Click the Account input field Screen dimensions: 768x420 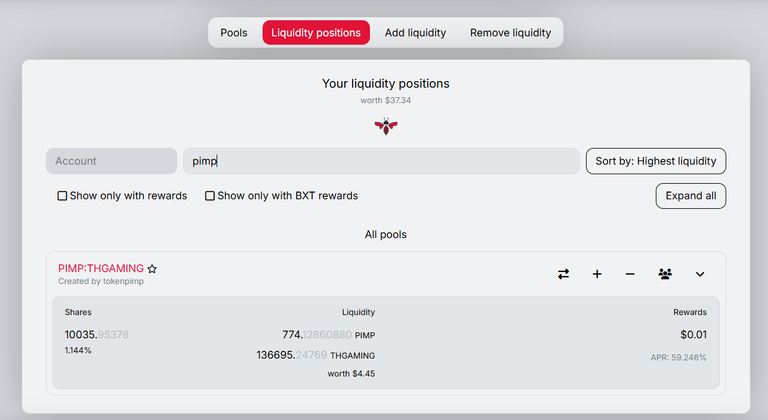coord(111,161)
